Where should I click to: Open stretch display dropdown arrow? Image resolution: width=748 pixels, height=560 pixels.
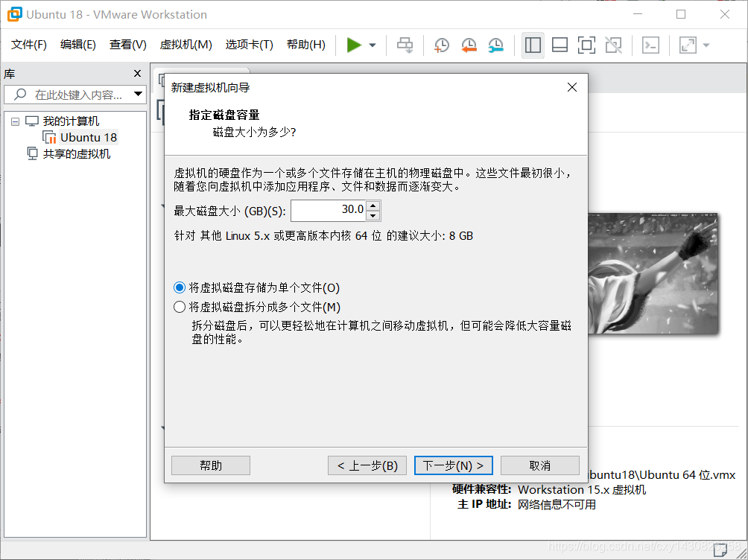point(706,45)
